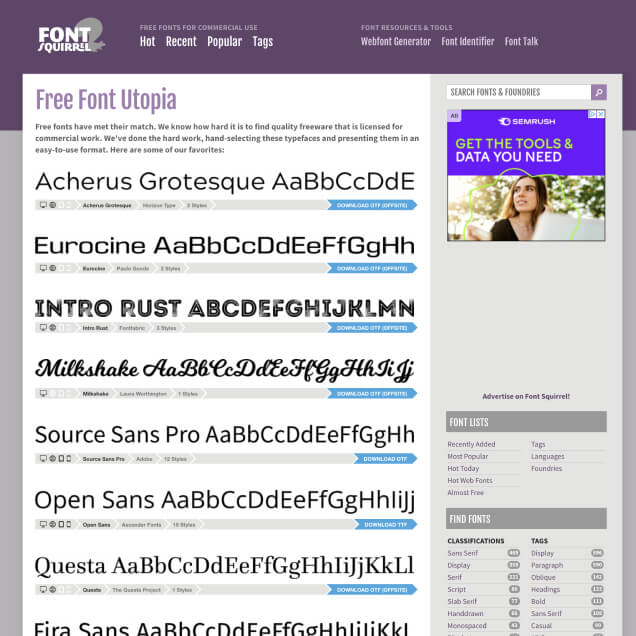Image resolution: width=636 pixels, height=636 pixels.
Task: Download Acherus Grotesque OTF offsite
Action: coord(372,205)
